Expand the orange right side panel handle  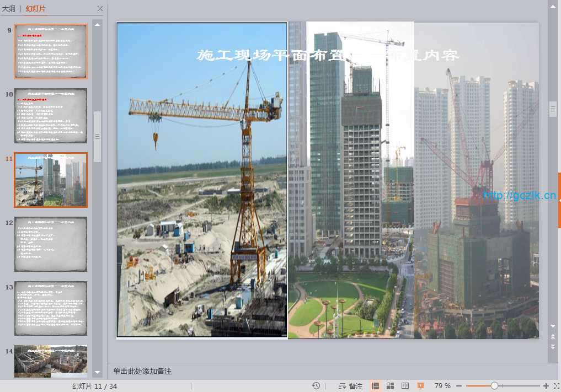(559, 200)
